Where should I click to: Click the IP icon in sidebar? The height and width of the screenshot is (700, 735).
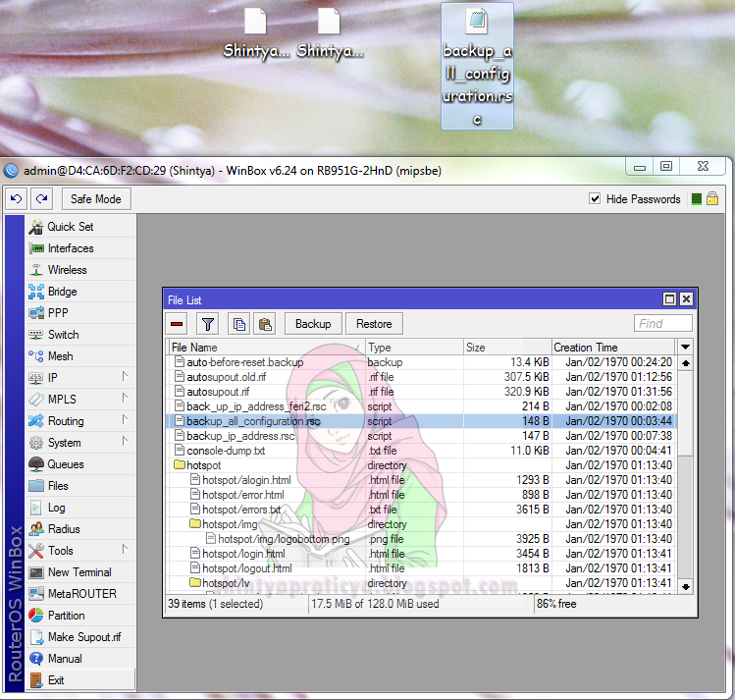point(36,378)
